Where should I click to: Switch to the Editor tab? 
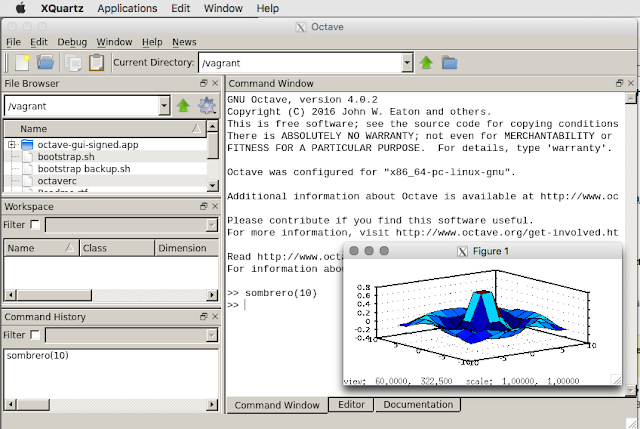(x=351, y=405)
